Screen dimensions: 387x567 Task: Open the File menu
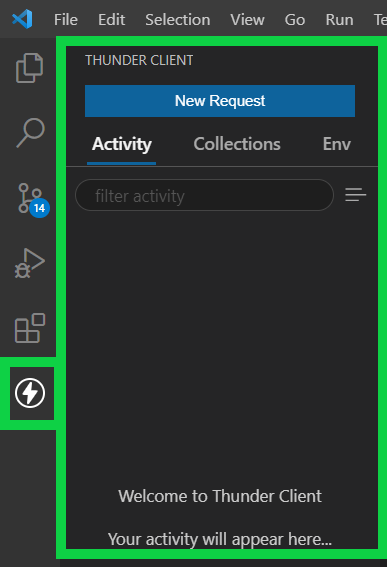(66, 20)
